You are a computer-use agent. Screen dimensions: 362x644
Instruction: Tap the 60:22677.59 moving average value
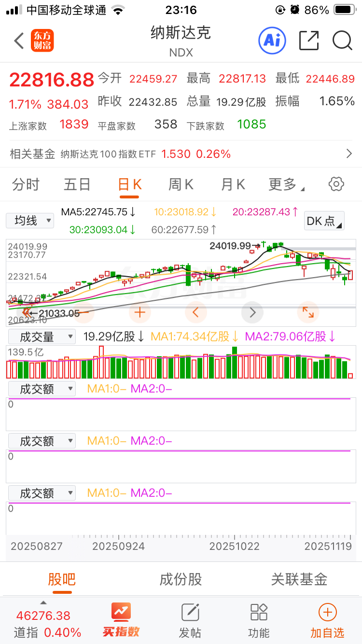(x=184, y=229)
